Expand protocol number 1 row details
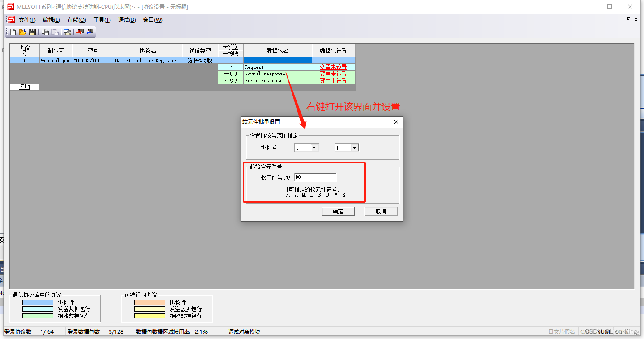The width and height of the screenshot is (644, 339). [24, 60]
